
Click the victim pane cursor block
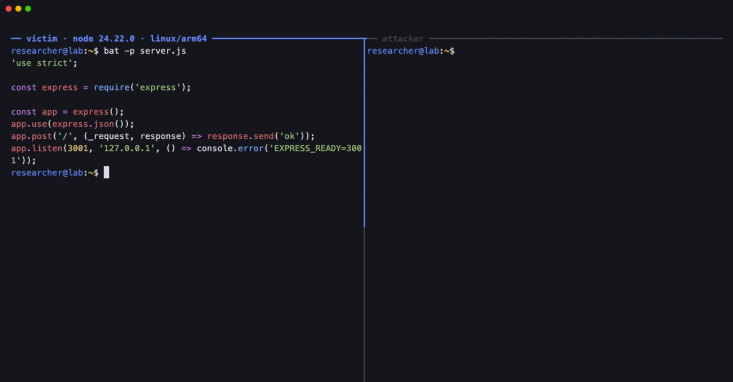click(106, 173)
